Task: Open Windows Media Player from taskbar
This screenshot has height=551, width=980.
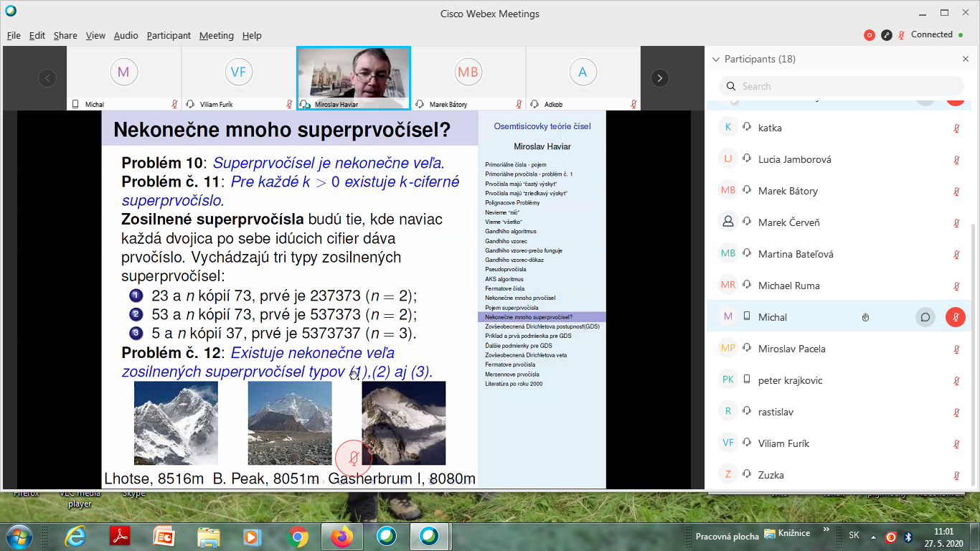Action: pyautogui.click(x=252, y=536)
